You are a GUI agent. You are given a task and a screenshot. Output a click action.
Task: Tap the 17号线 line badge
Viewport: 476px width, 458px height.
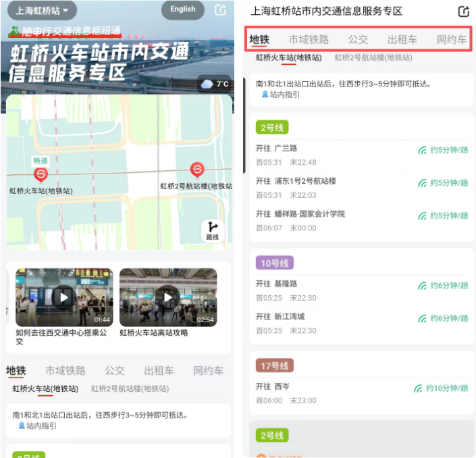pos(274,366)
